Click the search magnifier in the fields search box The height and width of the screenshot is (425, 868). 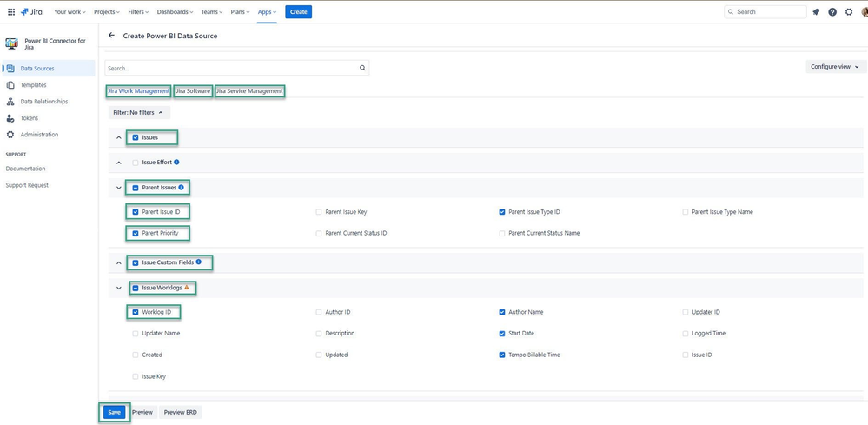[362, 68]
